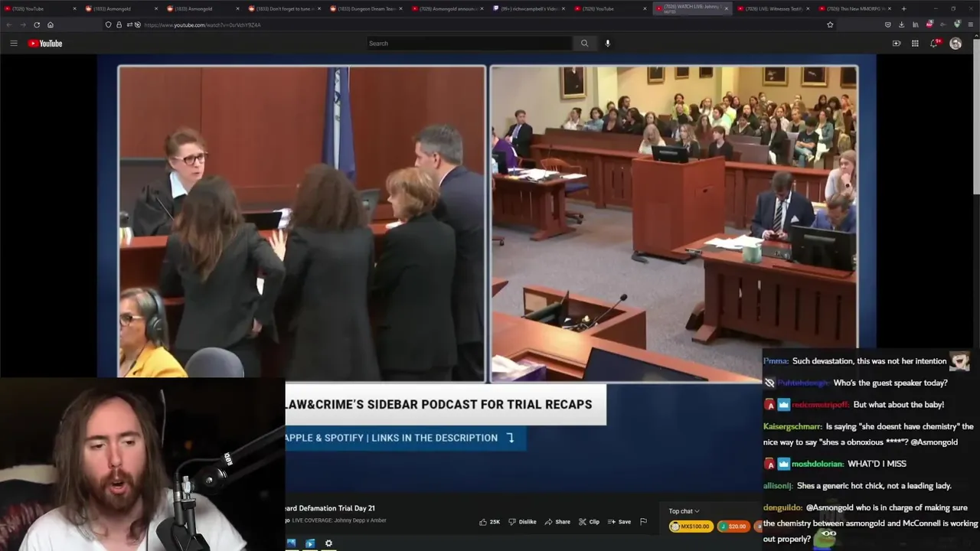Click 'LIVE COVERAGE: Johnny Depp v Amber' text
The height and width of the screenshot is (551, 980).
(x=339, y=520)
